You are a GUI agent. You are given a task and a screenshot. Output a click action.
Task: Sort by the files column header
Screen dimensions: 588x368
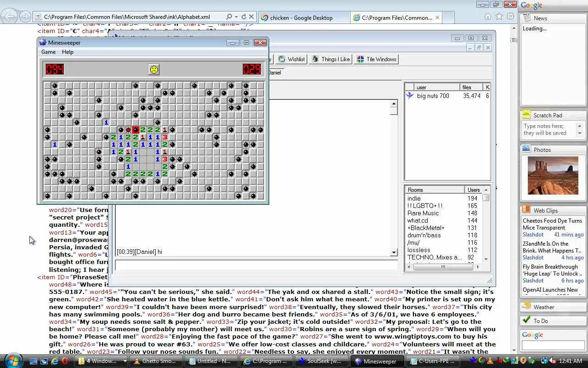472,87
